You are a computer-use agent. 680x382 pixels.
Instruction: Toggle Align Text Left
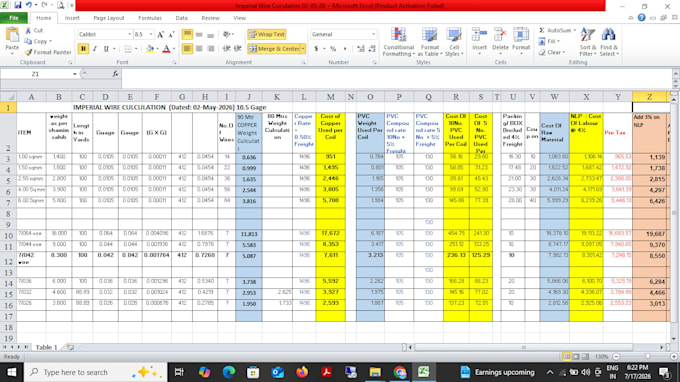click(x=187, y=49)
